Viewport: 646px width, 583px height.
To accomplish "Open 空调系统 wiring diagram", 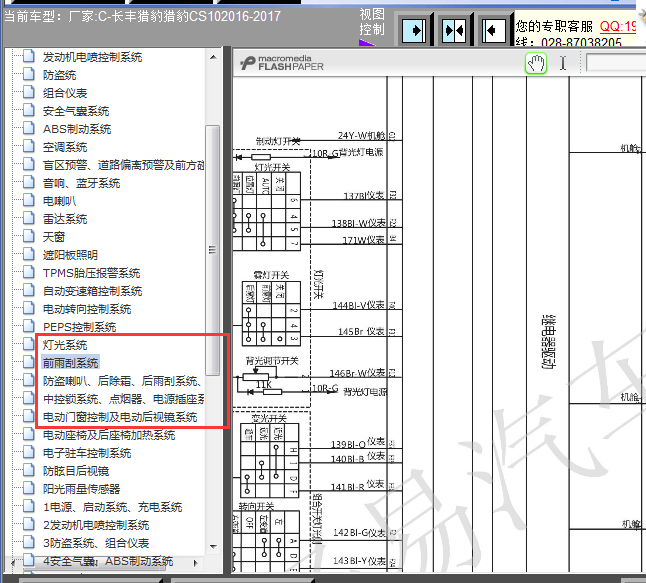I will click(x=65, y=147).
